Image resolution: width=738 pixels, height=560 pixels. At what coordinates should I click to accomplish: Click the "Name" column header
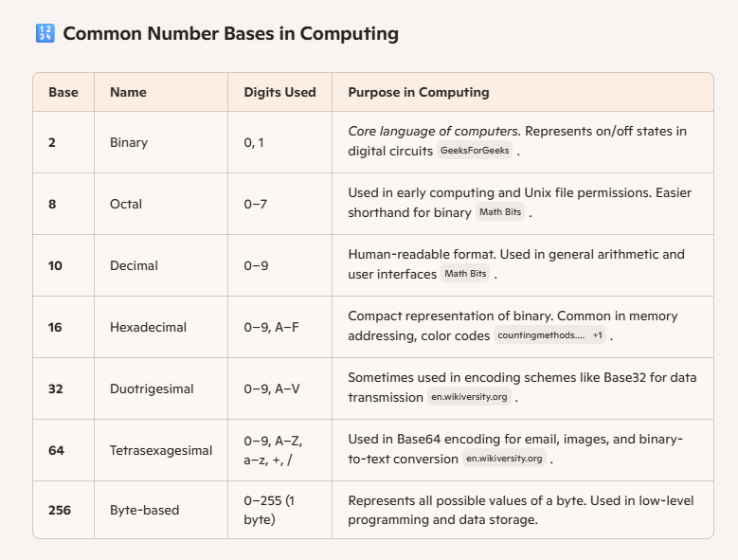coord(128,92)
